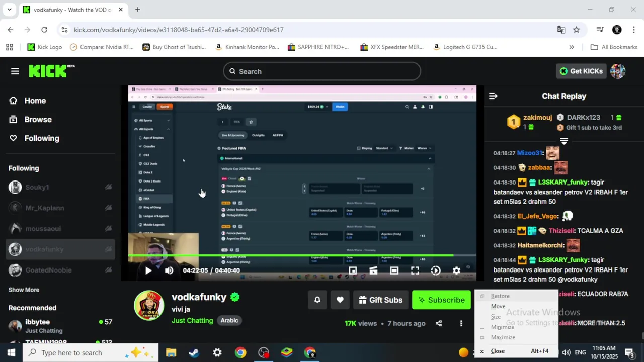This screenshot has height=362, width=644.
Task: Open the Kick hamburger sidebar menu
Action: pos(15,71)
